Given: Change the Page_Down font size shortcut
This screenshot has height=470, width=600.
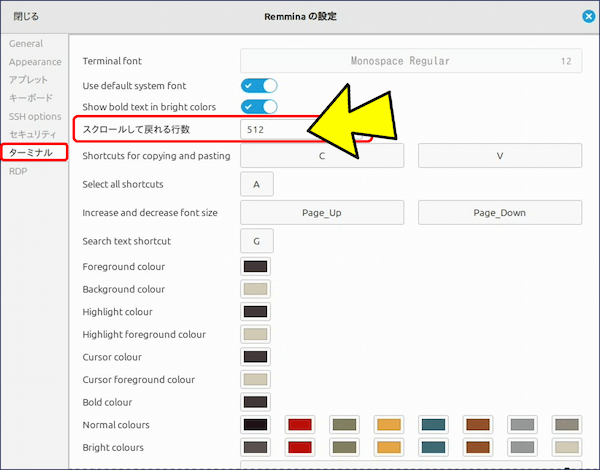Looking at the screenshot, I should coord(499,213).
